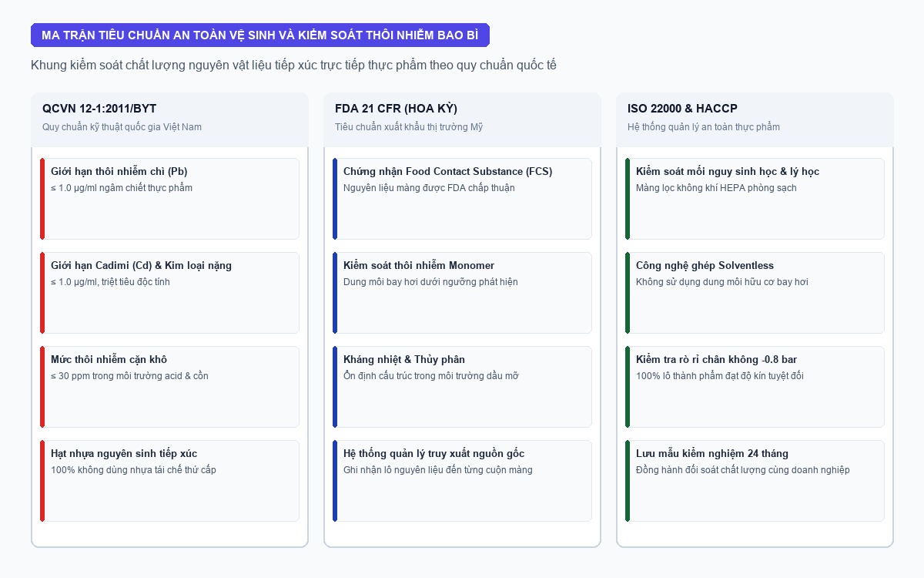Viewport: 924px width, 578px height.
Task: Click the blue bar on the Monomer card
Action: pyautogui.click(x=335, y=293)
